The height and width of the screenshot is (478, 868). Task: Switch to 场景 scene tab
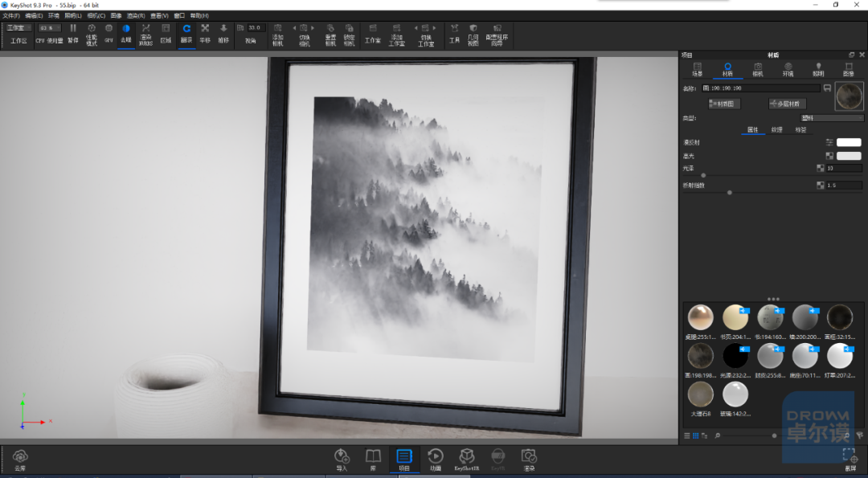pos(697,70)
